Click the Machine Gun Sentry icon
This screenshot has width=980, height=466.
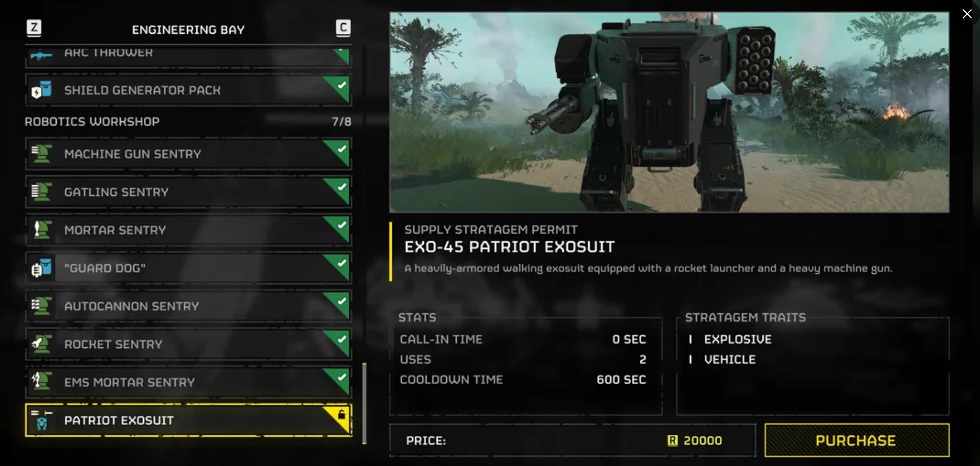(x=41, y=154)
